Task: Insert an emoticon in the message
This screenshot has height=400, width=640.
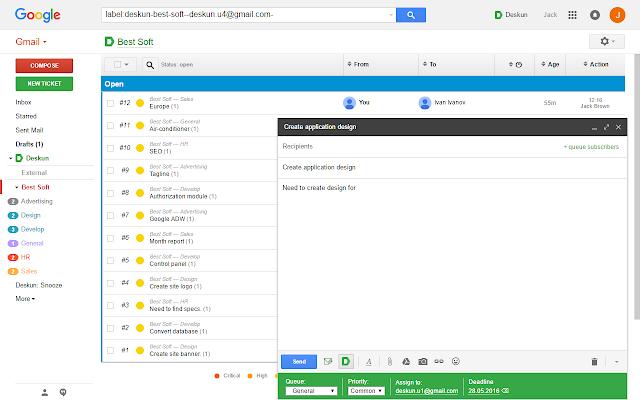Action: 456,360
